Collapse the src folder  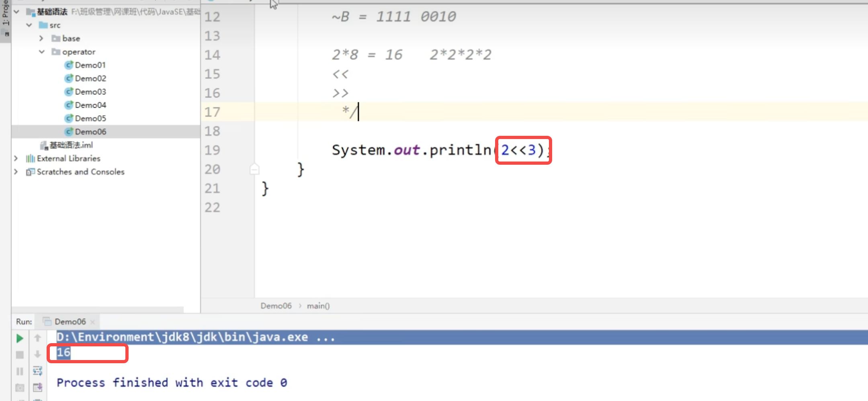pyautogui.click(x=29, y=25)
